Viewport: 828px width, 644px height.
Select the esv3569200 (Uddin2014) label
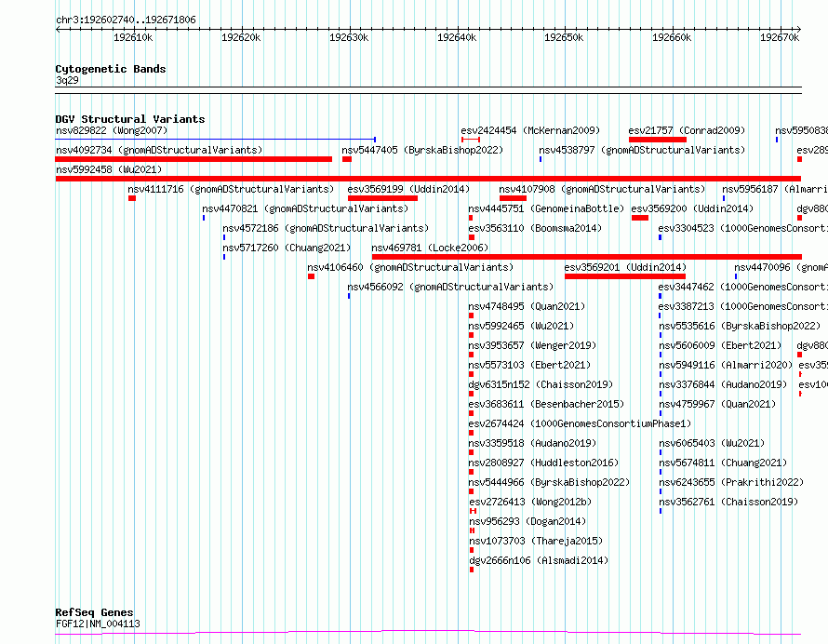(692, 208)
